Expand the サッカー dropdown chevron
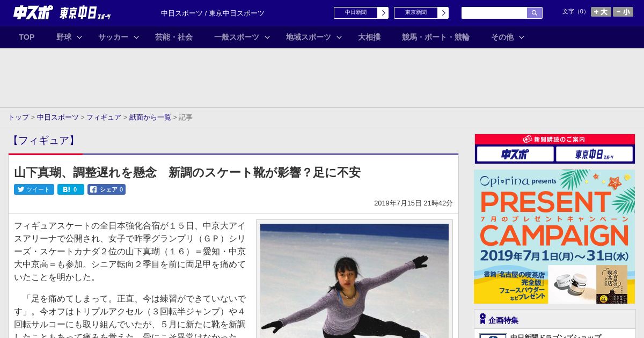Screen dimensions: 644x338 (x=136, y=37)
